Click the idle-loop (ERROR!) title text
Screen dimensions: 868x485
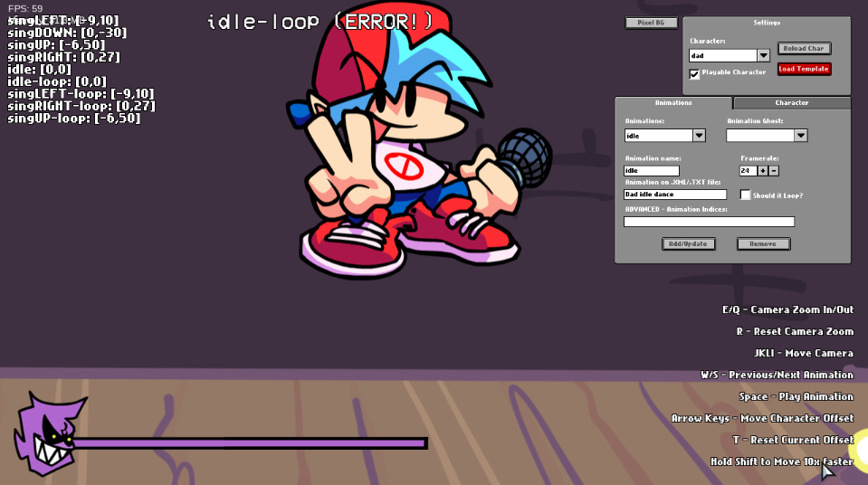pos(320,22)
